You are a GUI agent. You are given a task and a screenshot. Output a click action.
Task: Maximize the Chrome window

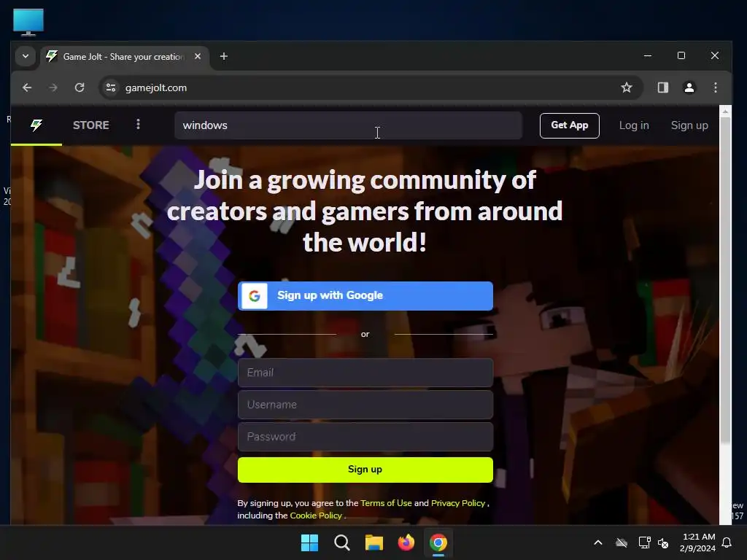coord(681,55)
